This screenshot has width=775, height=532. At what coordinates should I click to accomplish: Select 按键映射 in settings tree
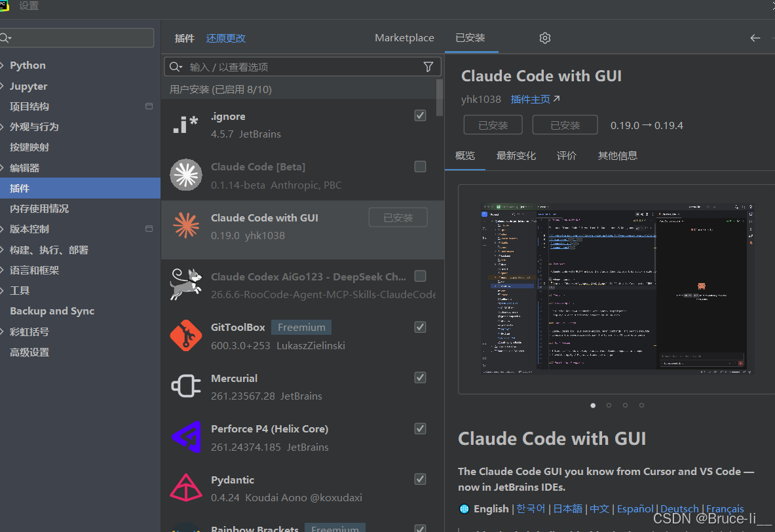tap(29, 147)
